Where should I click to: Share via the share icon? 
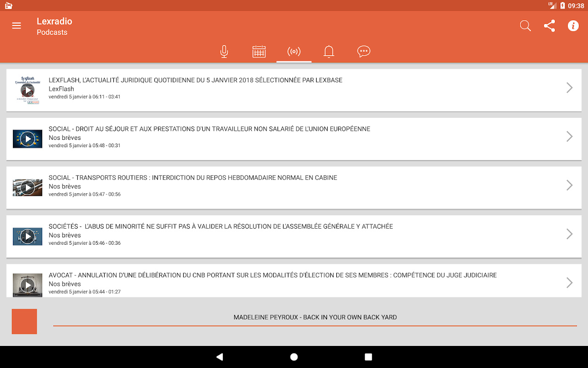pos(549,26)
